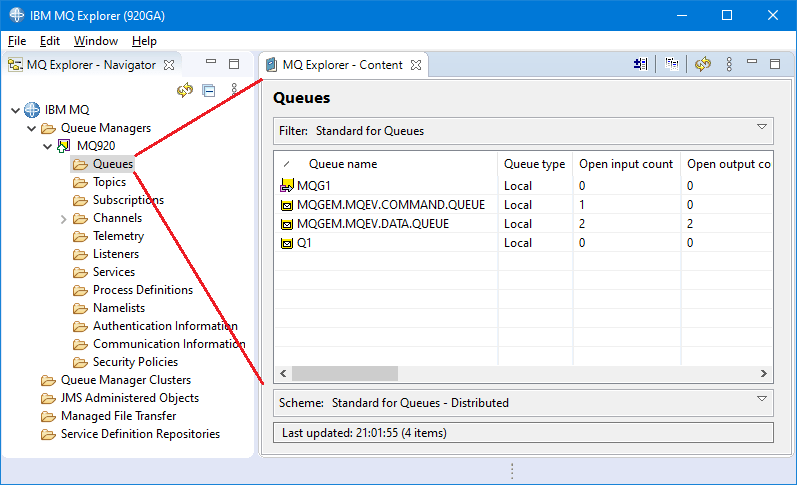
Task: Click the Topics folder icon
Action: 80,182
